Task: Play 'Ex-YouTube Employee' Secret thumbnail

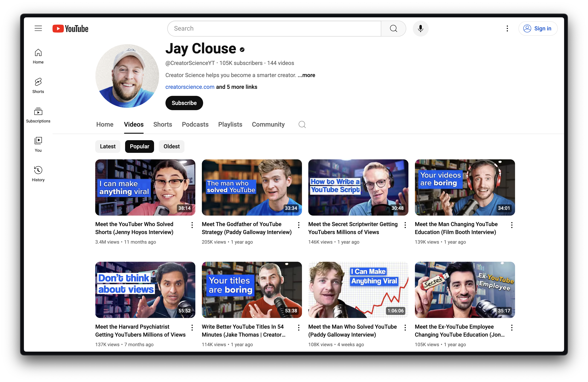Action: tap(465, 290)
